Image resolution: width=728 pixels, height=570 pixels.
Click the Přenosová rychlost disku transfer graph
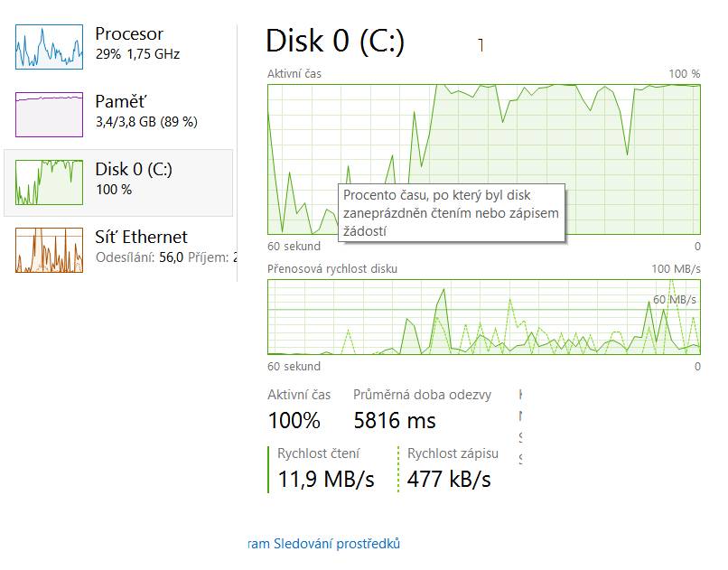click(x=484, y=317)
